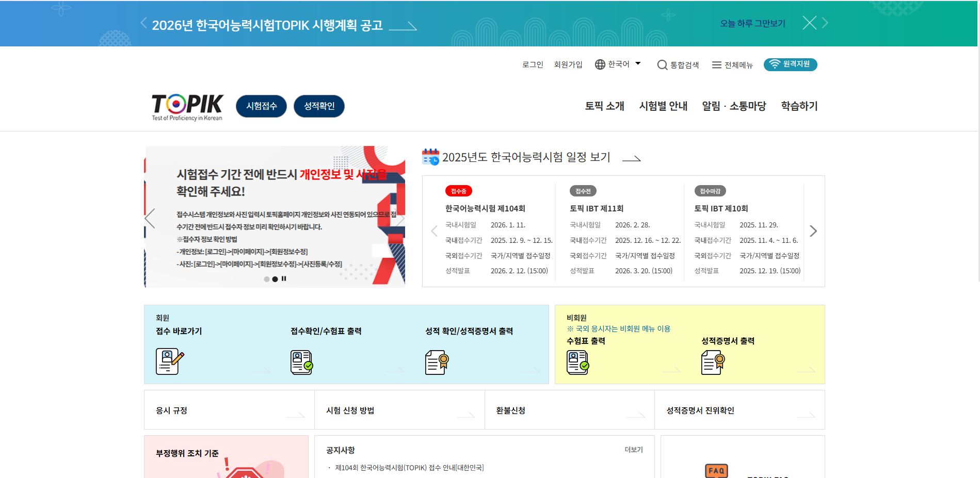This screenshot has width=980, height=478.
Task: Go to next top banner notice
Action: tap(825, 23)
